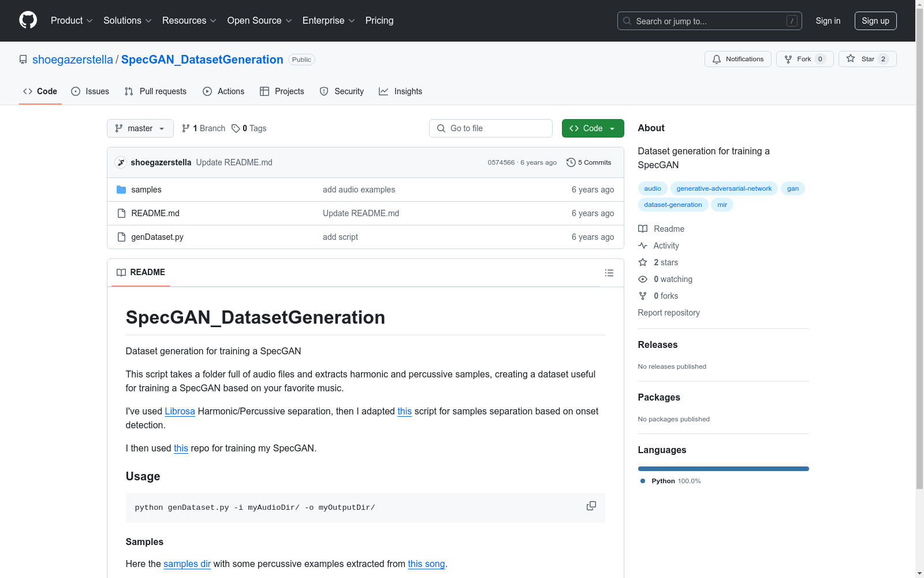Click the repository icon before shoegazerstella
This screenshot has height=578, width=924.
[x=23, y=60]
